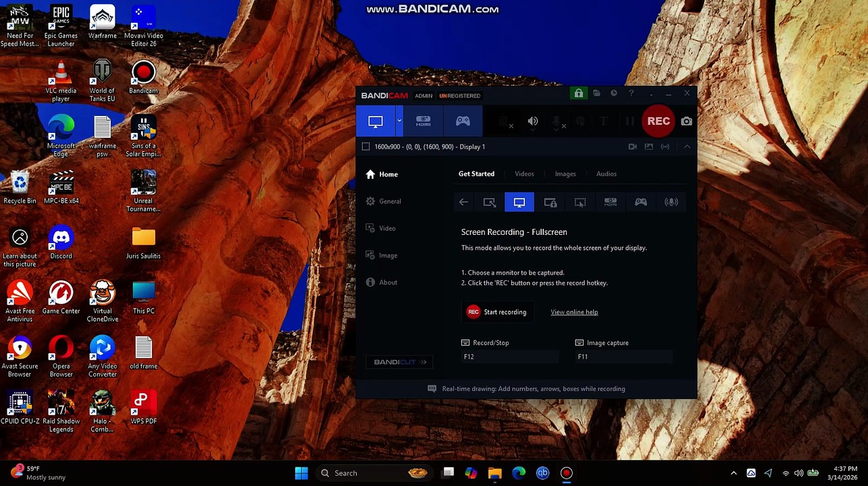Click the Real-time drawing tip at bottom
Viewport: 868px width, 486px height.
527,389
